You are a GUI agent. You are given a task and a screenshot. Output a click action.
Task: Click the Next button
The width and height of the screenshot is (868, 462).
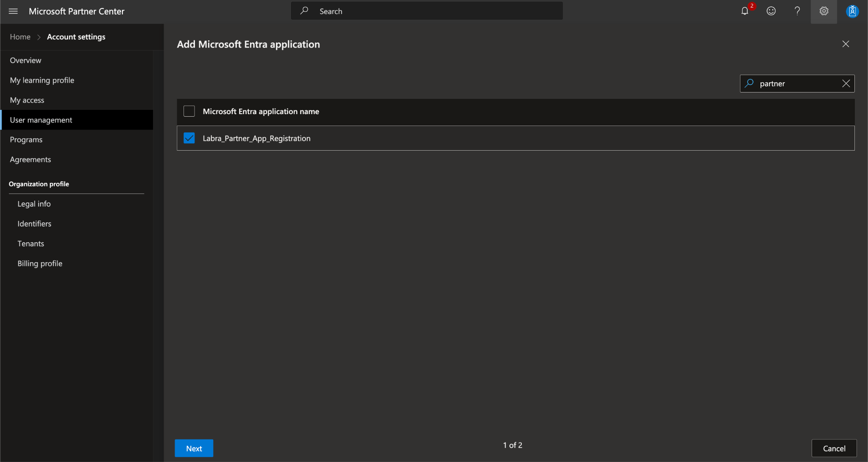pos(194,448)
